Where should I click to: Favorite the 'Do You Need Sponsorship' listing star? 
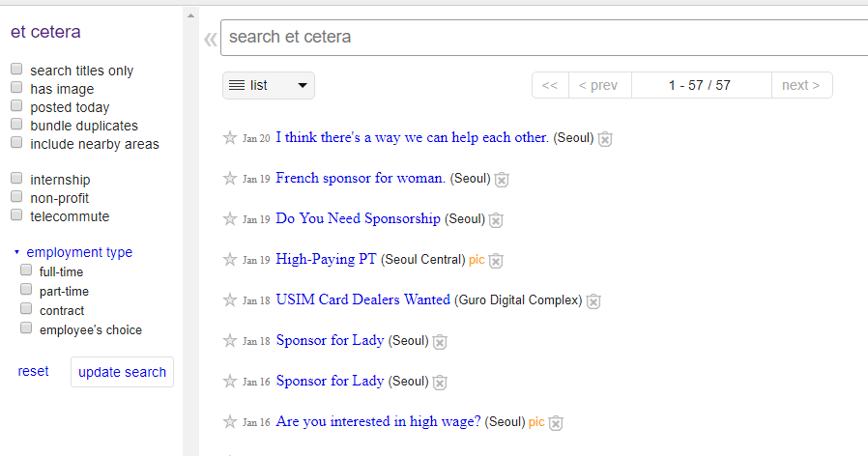tap(230, 219)
